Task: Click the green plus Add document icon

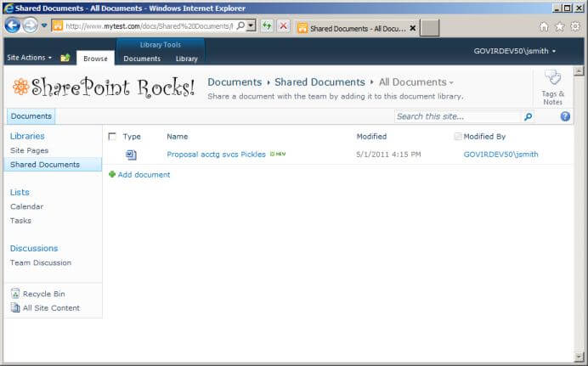Action: [x=112, y=174]
